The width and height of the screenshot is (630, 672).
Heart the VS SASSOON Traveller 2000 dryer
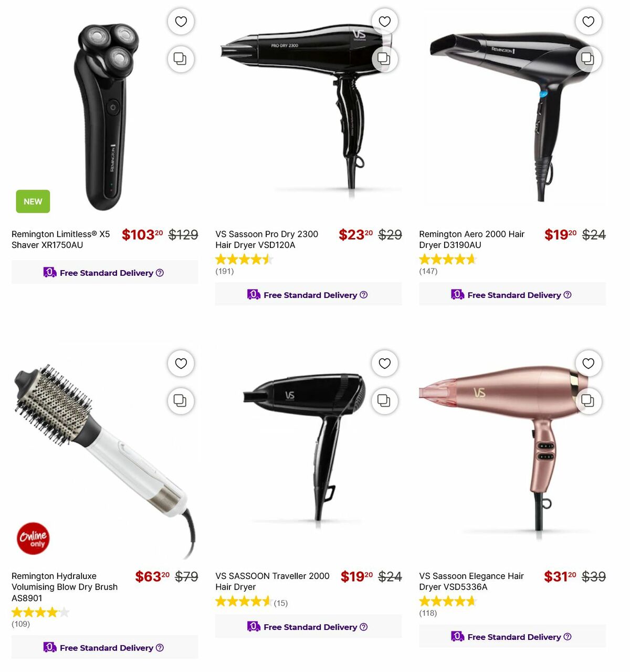384,363
